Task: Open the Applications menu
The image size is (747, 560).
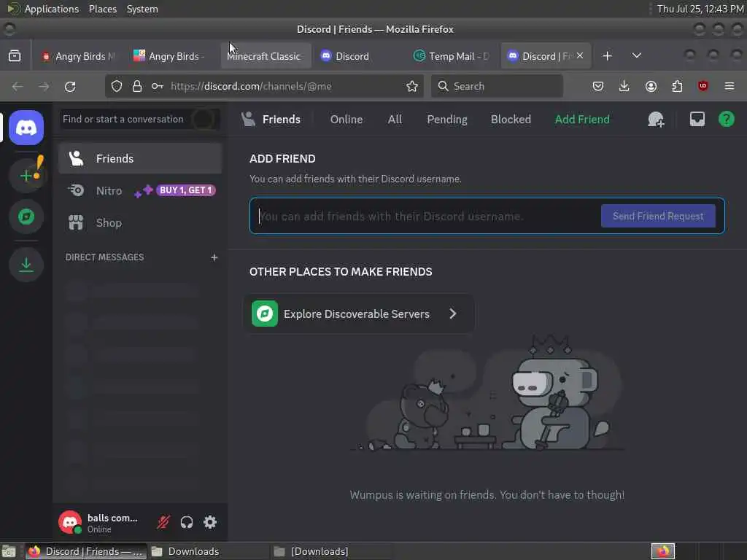Action: (x=52, y=9)
